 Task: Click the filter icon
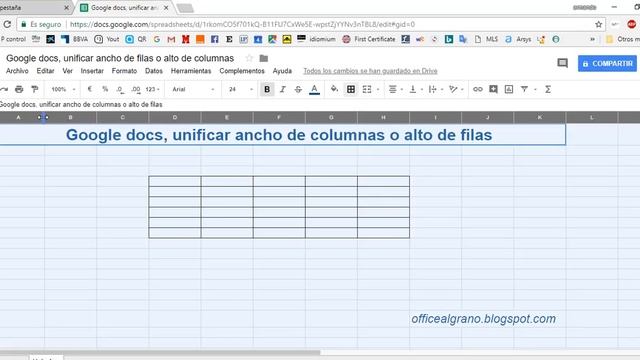click(524, 89)
